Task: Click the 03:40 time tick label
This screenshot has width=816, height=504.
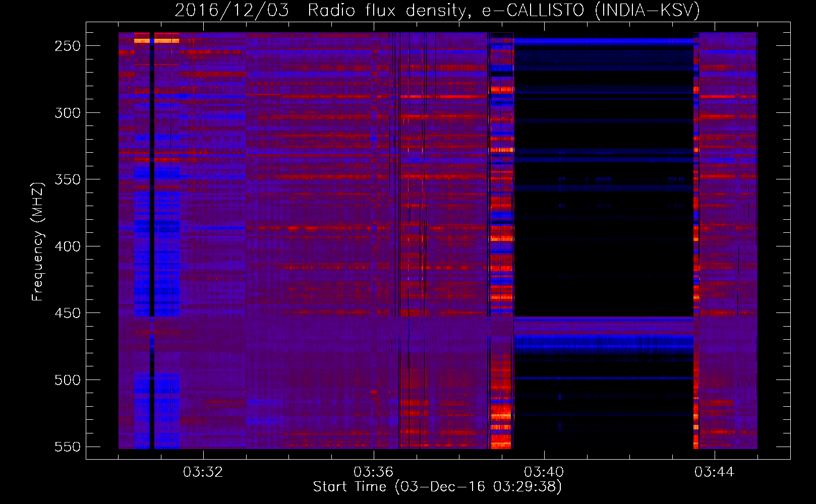Action: [x=544, y=472]
